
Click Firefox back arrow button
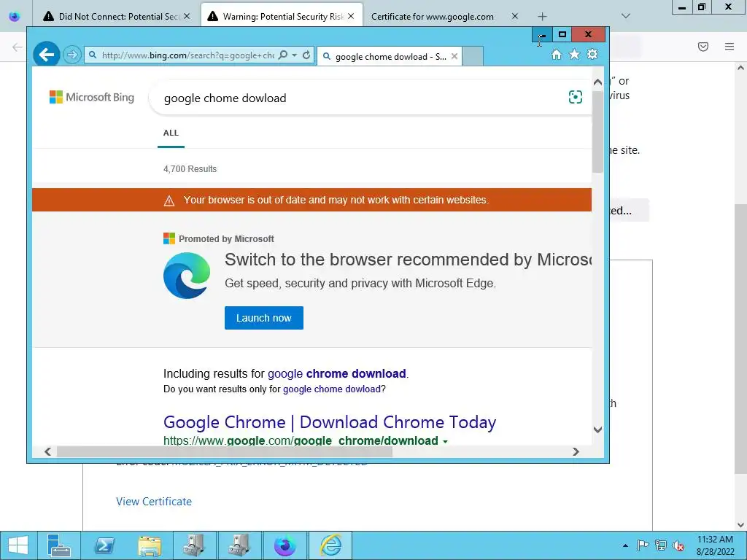click(18, 47)
